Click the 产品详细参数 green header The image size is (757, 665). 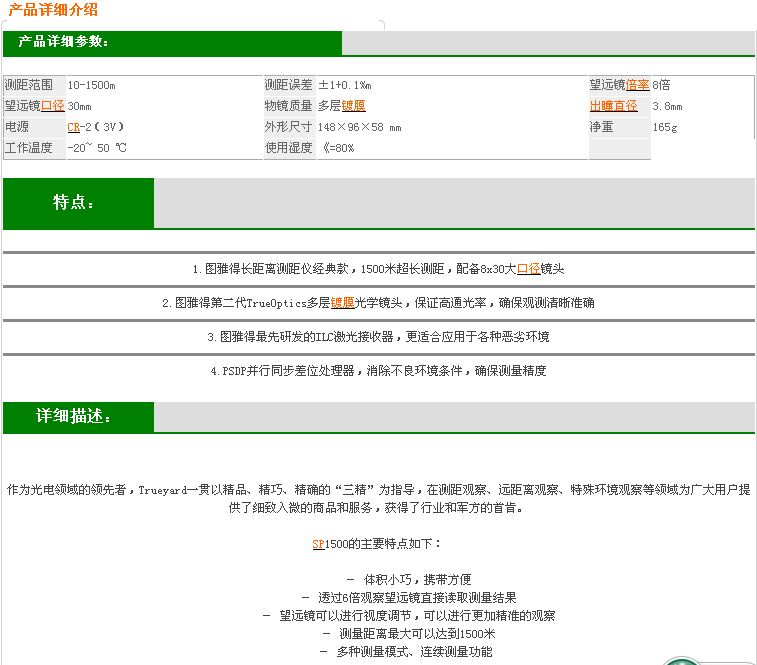pos(65,42)
